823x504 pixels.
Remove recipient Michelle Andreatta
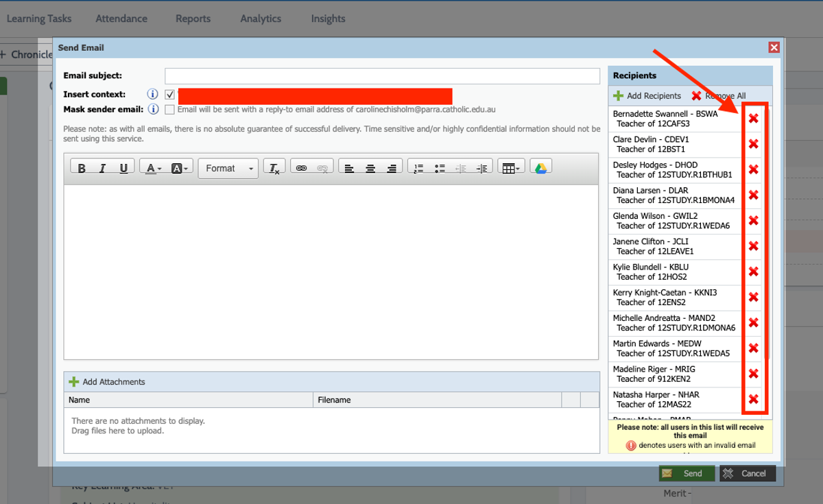point(753,322)
